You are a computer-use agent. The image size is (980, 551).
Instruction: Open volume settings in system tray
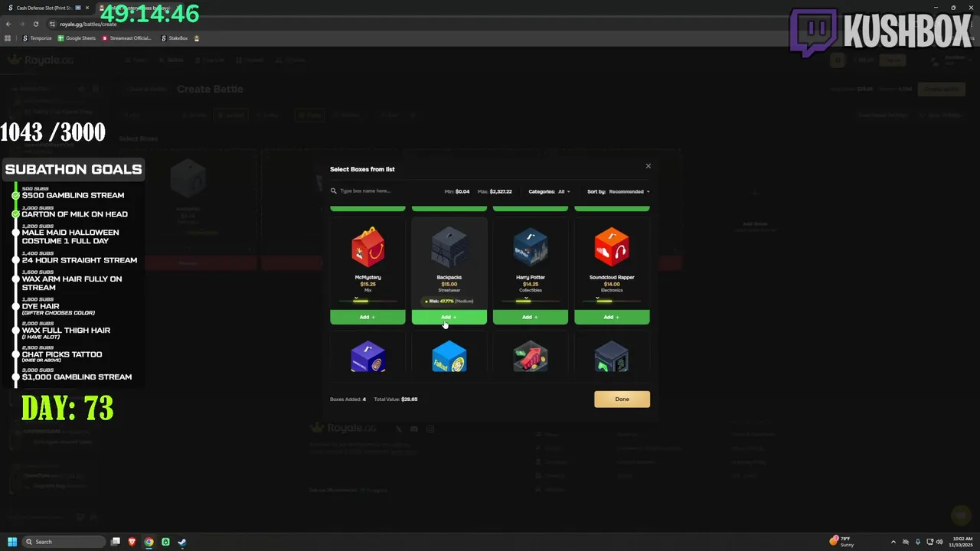939,542
